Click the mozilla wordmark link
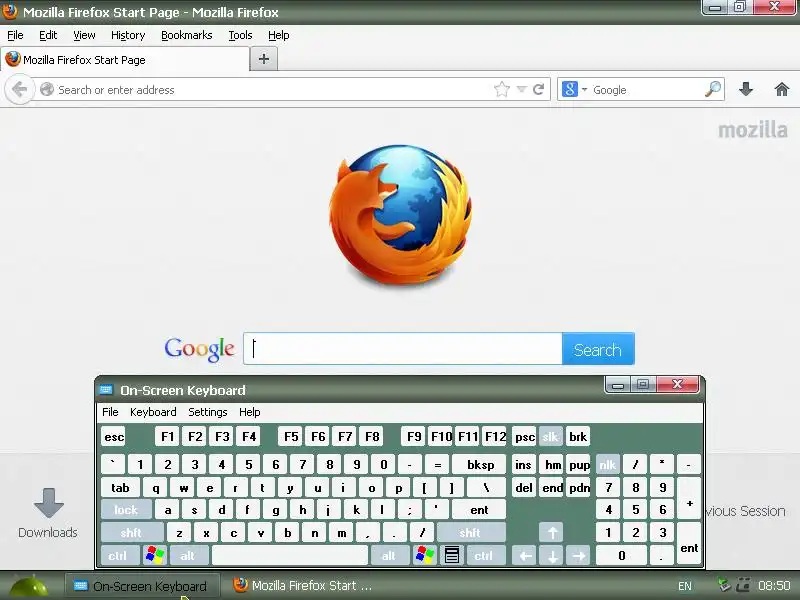Viewport: 800px width, 600px height. [x=753, y=130]
